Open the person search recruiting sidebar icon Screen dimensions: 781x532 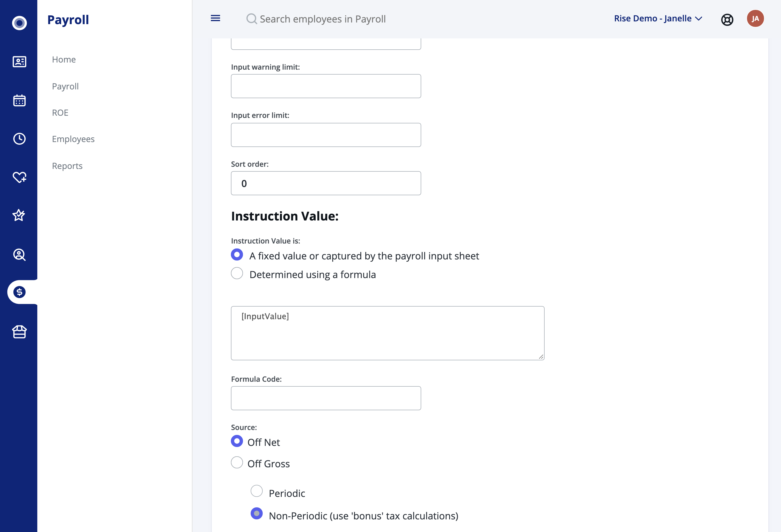click(19, 254)
